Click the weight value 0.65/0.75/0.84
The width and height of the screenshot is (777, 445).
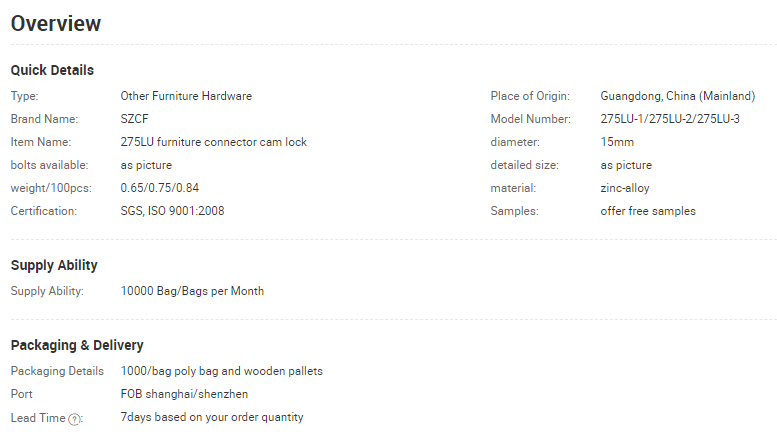coord(160,188)
